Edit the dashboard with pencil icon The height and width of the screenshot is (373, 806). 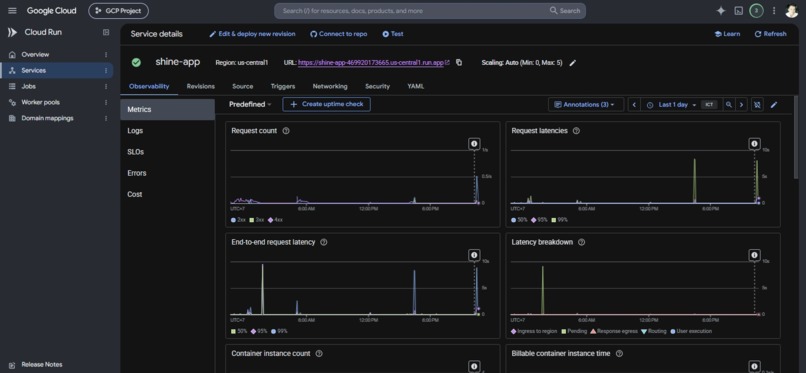774,105
